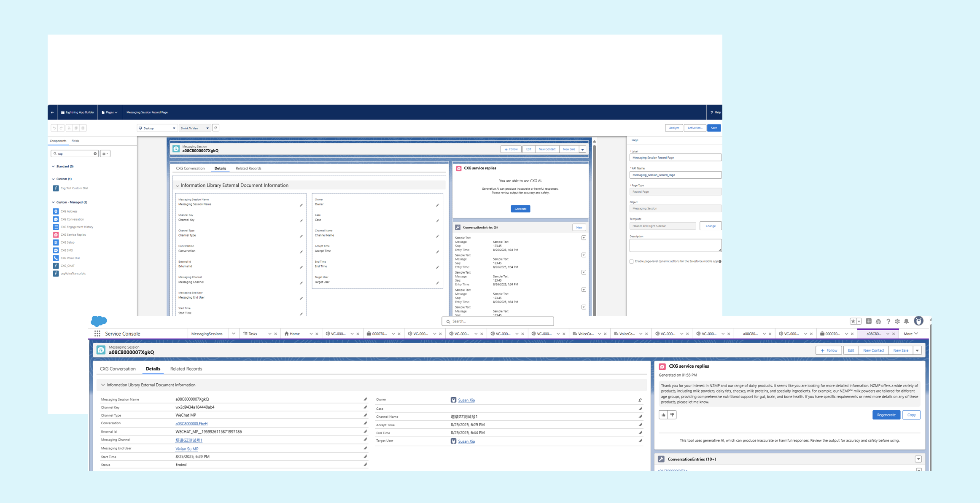The width and height of the screenshot is (980, 503).
Task: Open the Shrink To View dropdown
Action: [195, 128]
